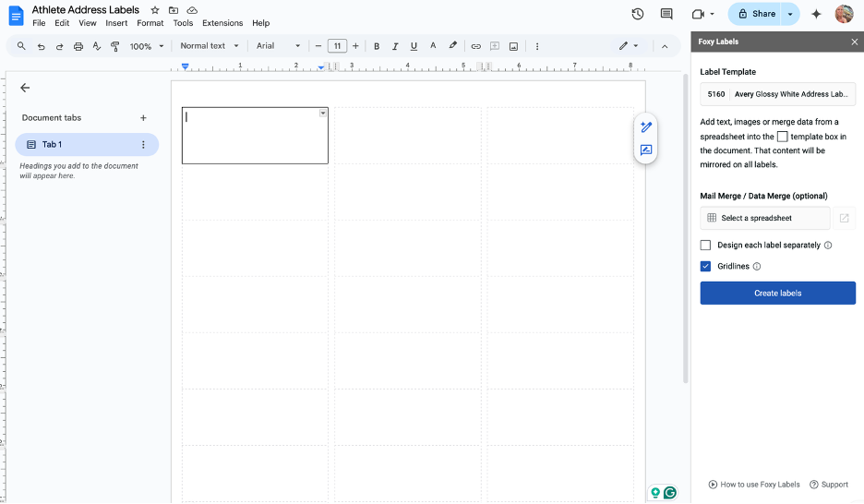Open the Extensions menu
The width and height of the screenshot is (864, 504).
tap(222, 23)
